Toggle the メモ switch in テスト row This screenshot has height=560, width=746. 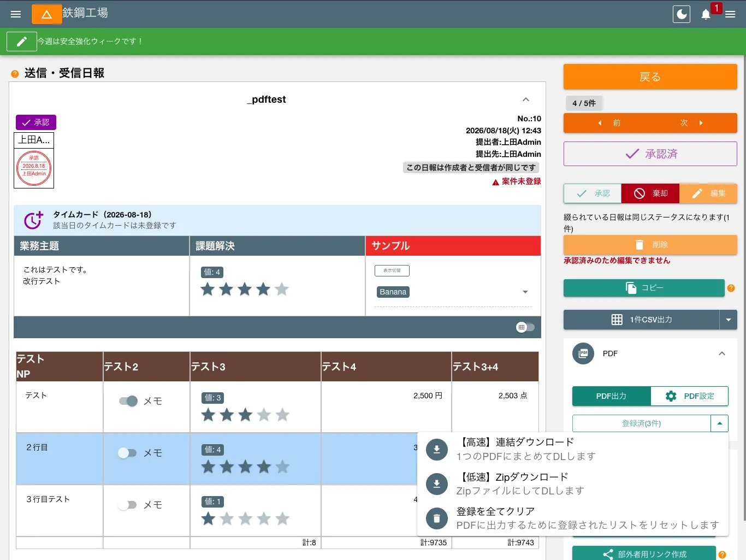point(128,401)
